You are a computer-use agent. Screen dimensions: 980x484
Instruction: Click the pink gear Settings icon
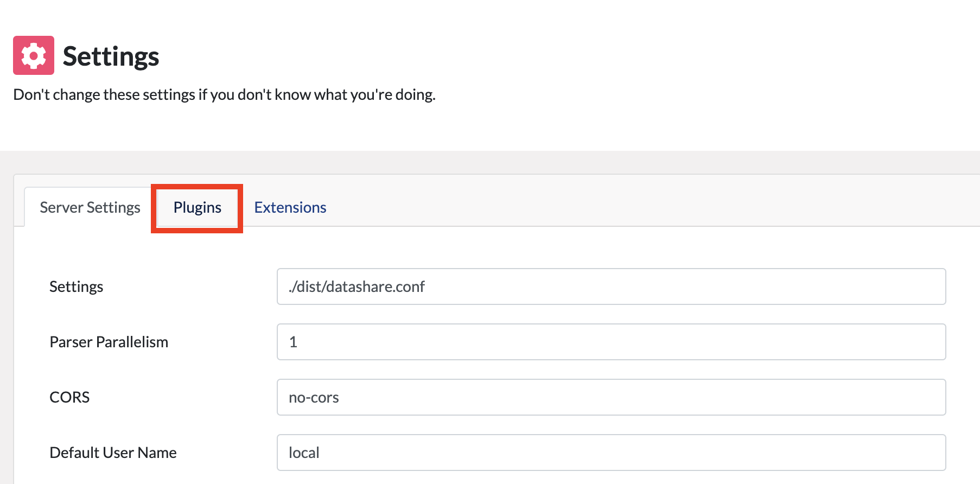click(34, 55)
